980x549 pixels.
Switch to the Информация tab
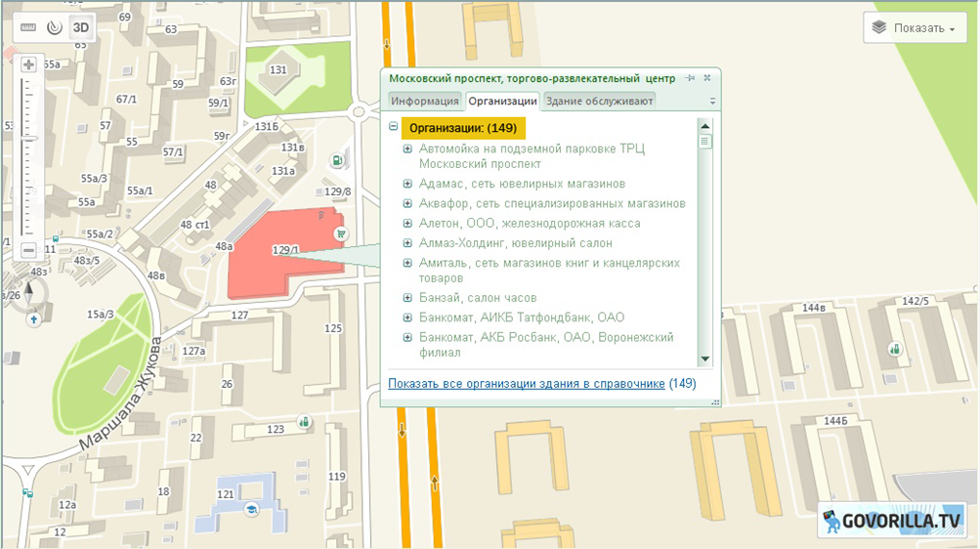(x=424, y=101)
